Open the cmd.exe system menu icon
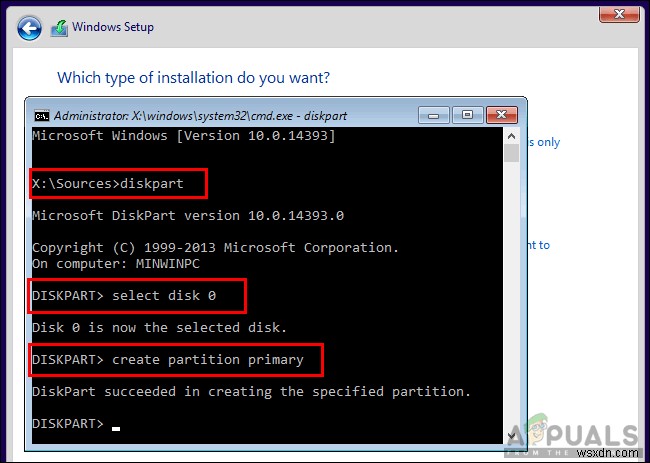This screenshot has width=650, height=463. tap(42, 113)
